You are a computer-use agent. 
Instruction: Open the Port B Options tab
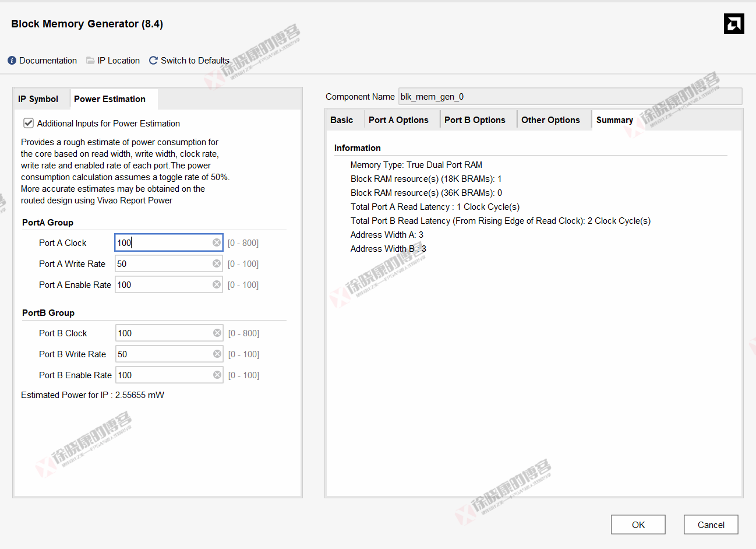(x=475, y=119)
